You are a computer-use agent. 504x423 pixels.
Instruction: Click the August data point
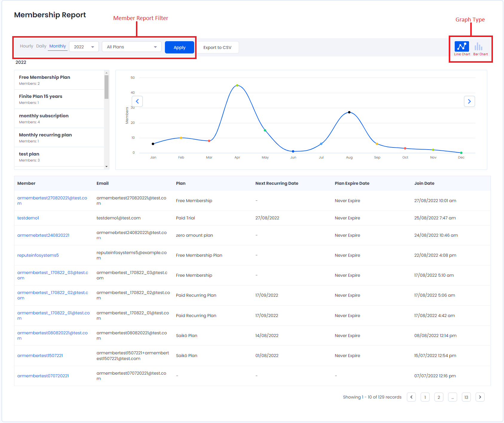(x=349, y=112)
